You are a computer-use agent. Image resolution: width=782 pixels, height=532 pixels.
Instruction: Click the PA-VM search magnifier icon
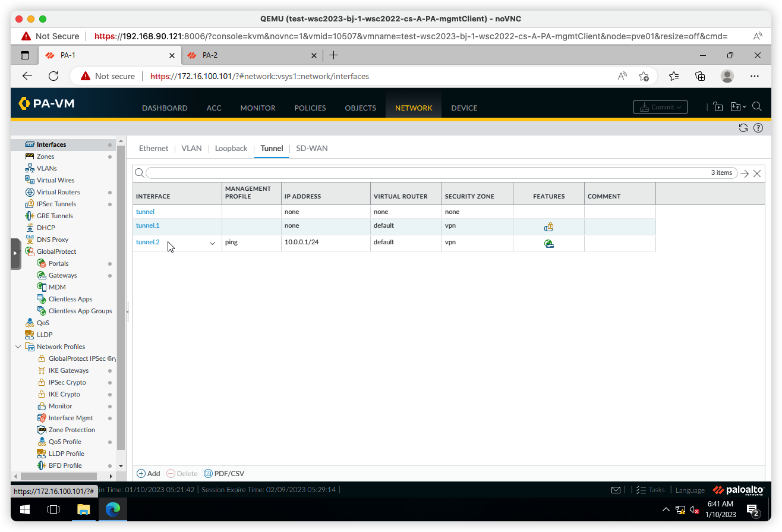tap(757, 107)
